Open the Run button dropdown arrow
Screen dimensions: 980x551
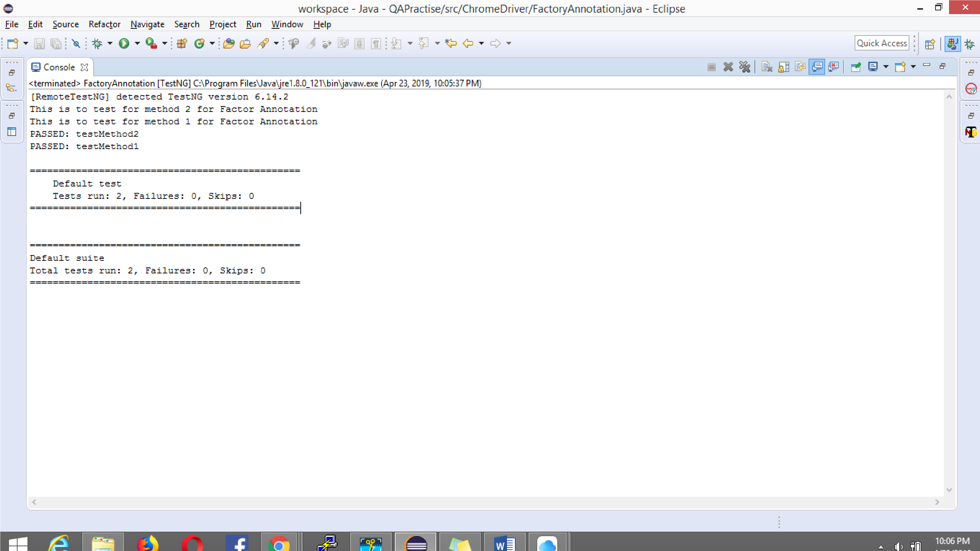click(137, 43)
